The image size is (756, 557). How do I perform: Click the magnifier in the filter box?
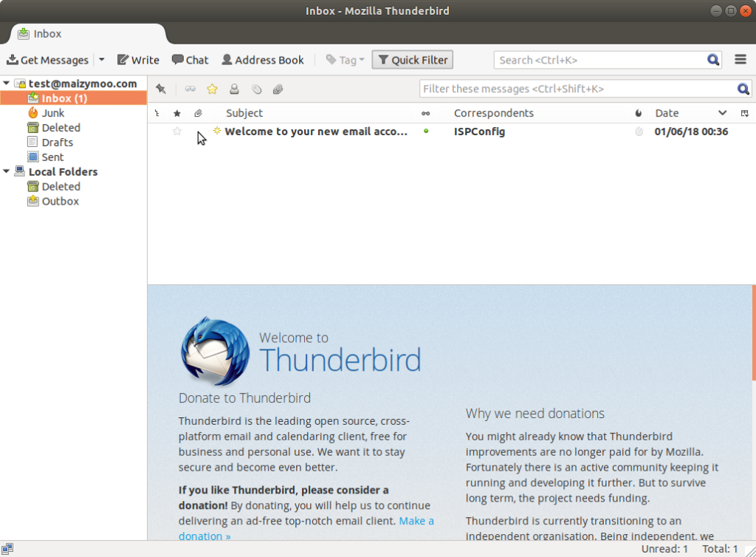[743, 89]
